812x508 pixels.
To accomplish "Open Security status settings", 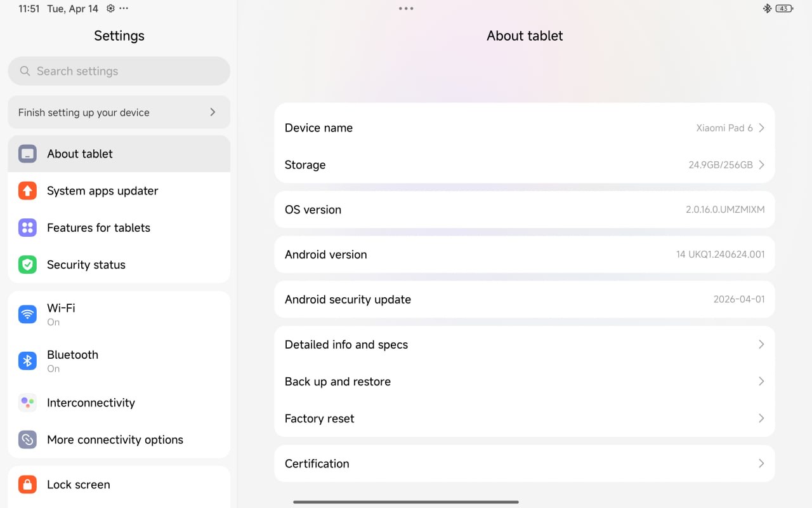I will click(119, 264).
